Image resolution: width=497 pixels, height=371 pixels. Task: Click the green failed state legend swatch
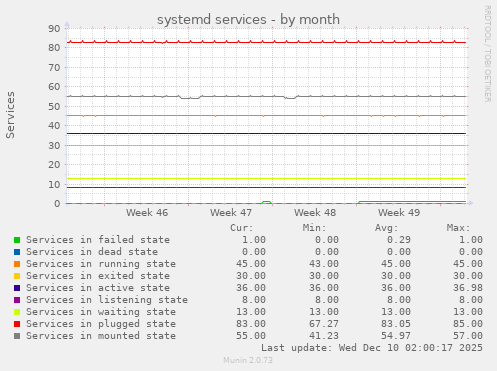tap(17, 240)
